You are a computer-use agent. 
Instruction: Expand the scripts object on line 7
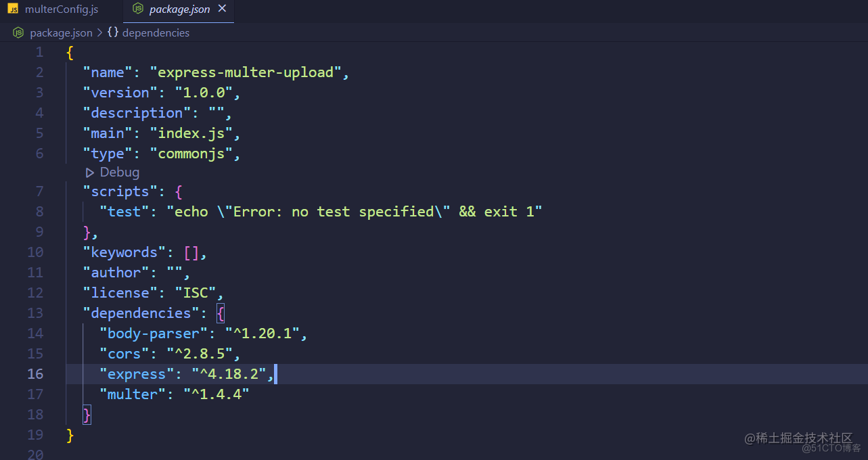pos(59,191)
